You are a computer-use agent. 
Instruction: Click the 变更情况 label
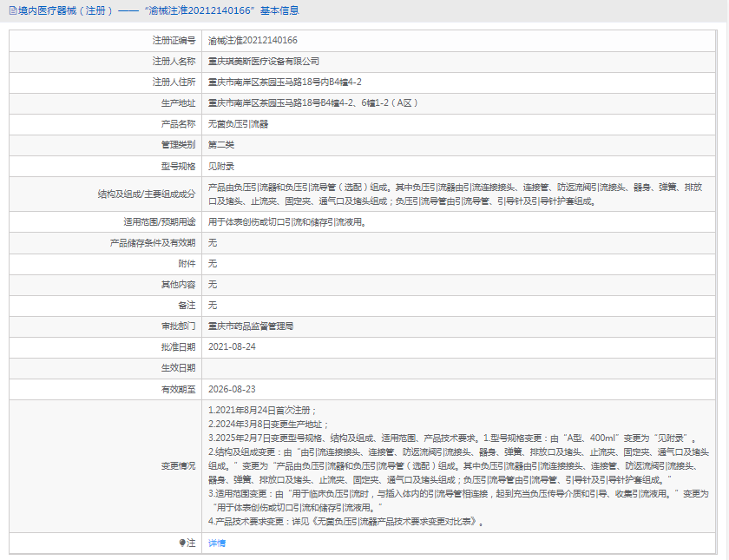point(178,466)
